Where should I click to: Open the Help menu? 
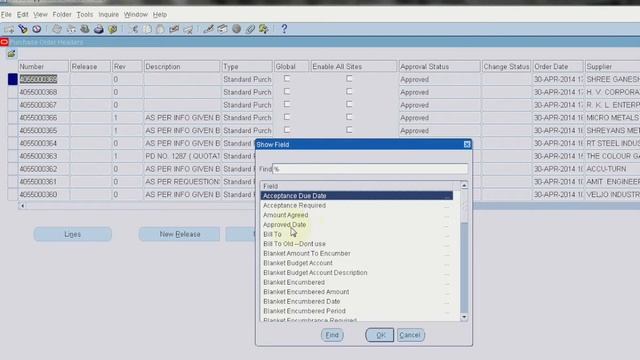(160, 15)
